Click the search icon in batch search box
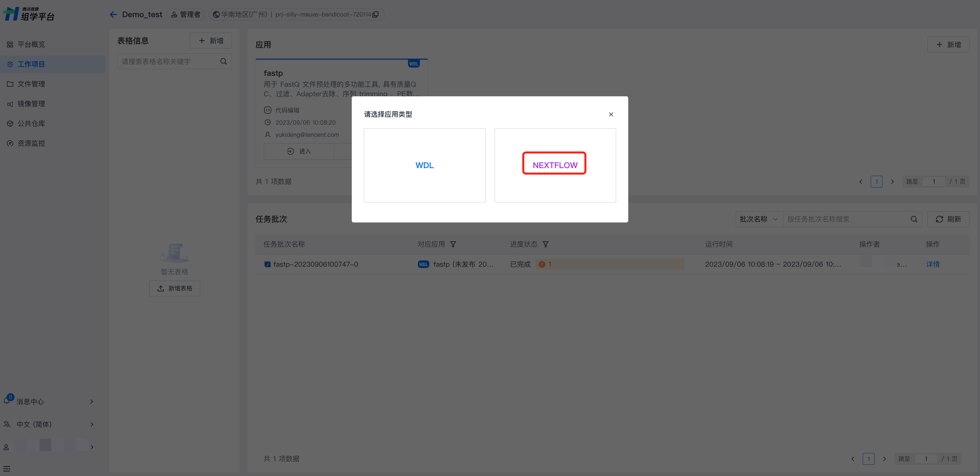This screenshot has height=476, width=980. point(914,219)
